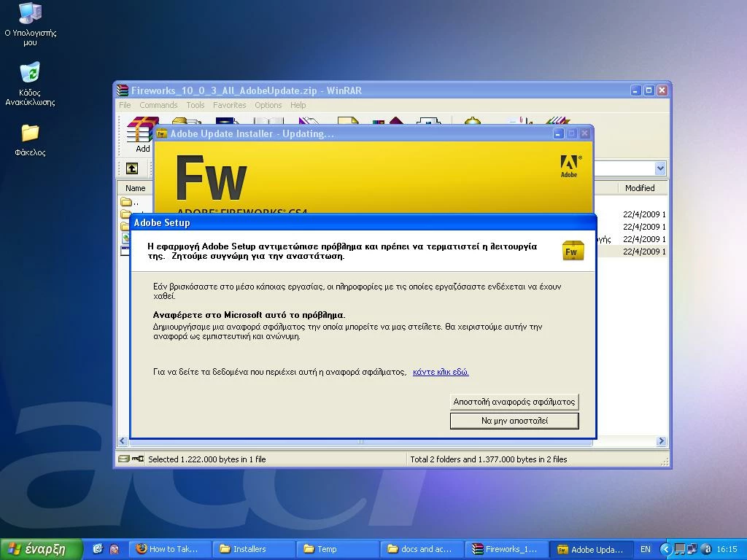This screenshot has height=560, width=747.
Task: Minimize the Adobe Update Installer window
Action: 558,134
